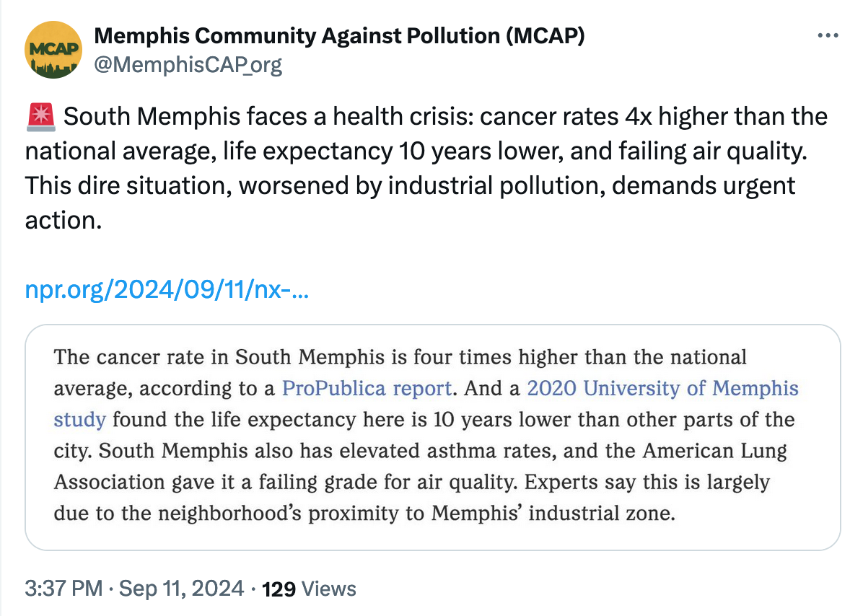
Task: Open the three-dot more options menu
Action: pos(827,35)
